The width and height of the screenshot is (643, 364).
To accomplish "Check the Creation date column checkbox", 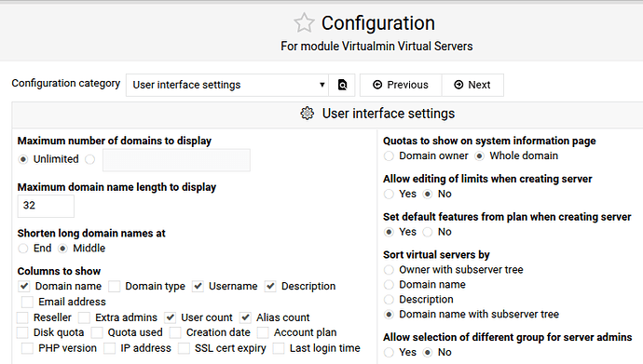I will pos(175,332).
